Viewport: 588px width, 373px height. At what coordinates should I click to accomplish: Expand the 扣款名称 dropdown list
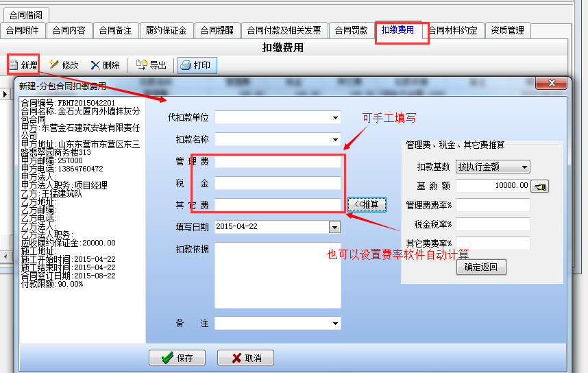coord(334,140)
